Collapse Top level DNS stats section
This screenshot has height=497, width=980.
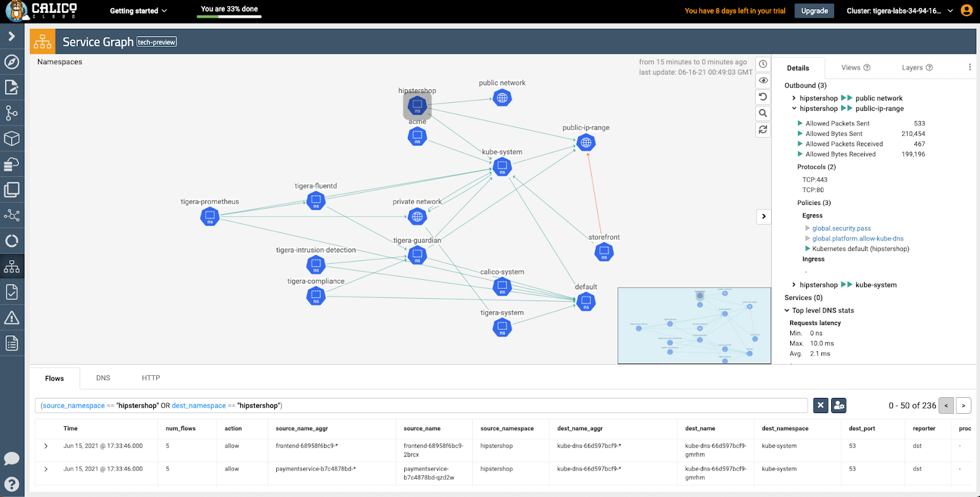tap(787, 310)
